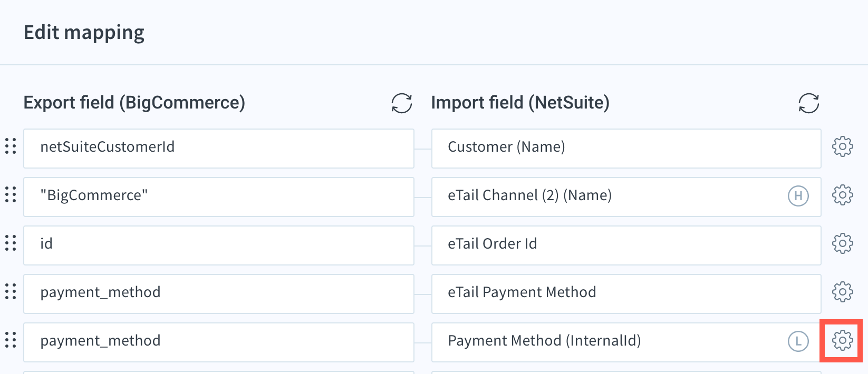
Task: Edit payment_method export field mapped to eTail Payment Method
Action: click(x=219, y=294)
